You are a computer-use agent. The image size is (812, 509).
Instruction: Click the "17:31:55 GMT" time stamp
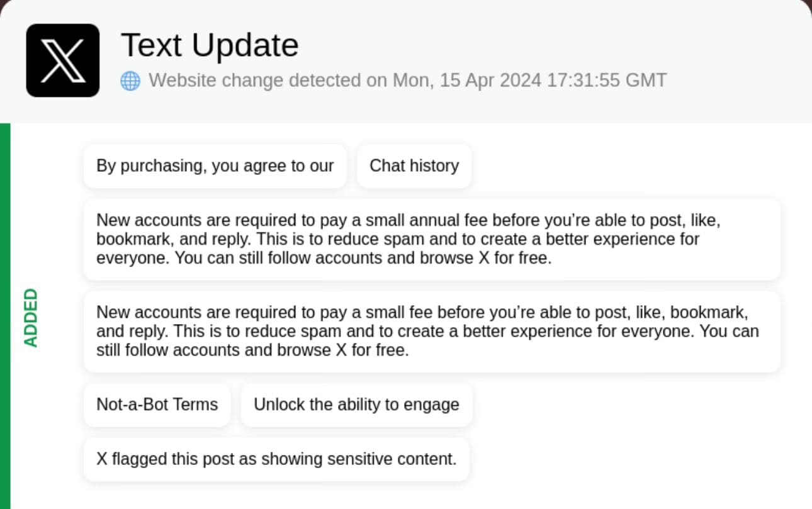607,81
